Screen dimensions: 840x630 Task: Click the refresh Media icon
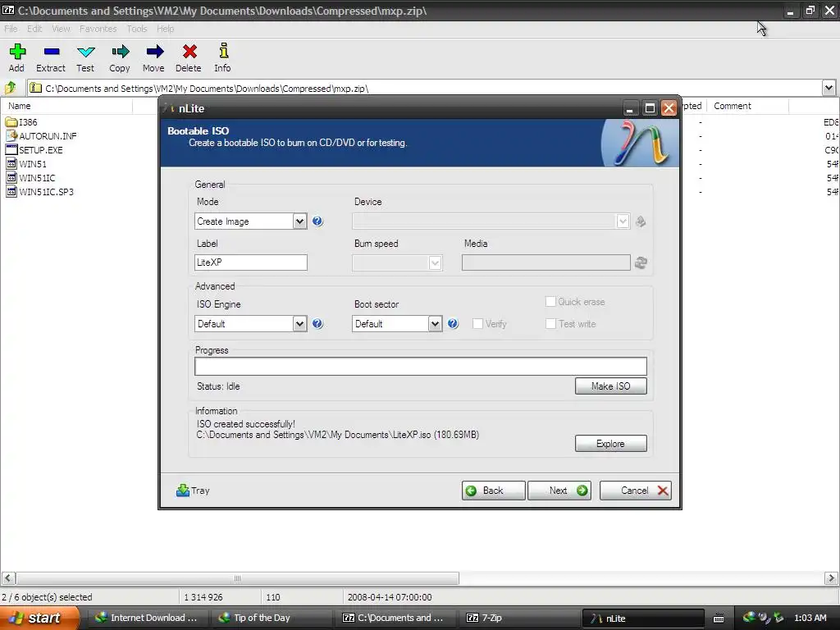click(x=641, y=262)
